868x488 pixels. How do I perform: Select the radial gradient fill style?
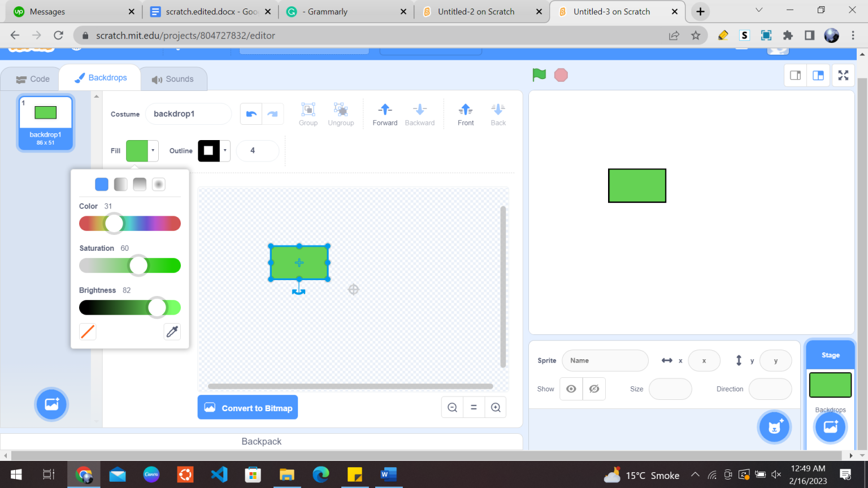(158, 184)
